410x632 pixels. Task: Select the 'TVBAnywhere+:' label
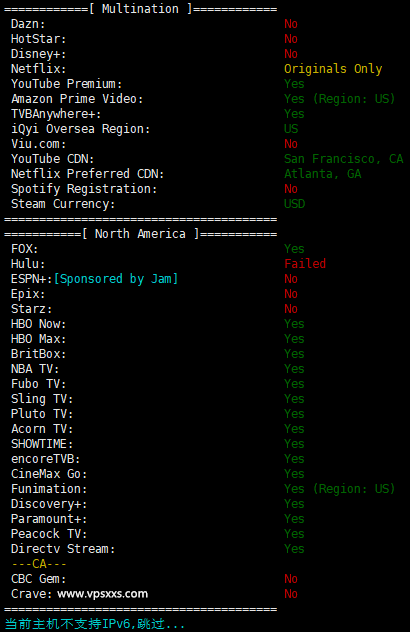coord(56,114)
